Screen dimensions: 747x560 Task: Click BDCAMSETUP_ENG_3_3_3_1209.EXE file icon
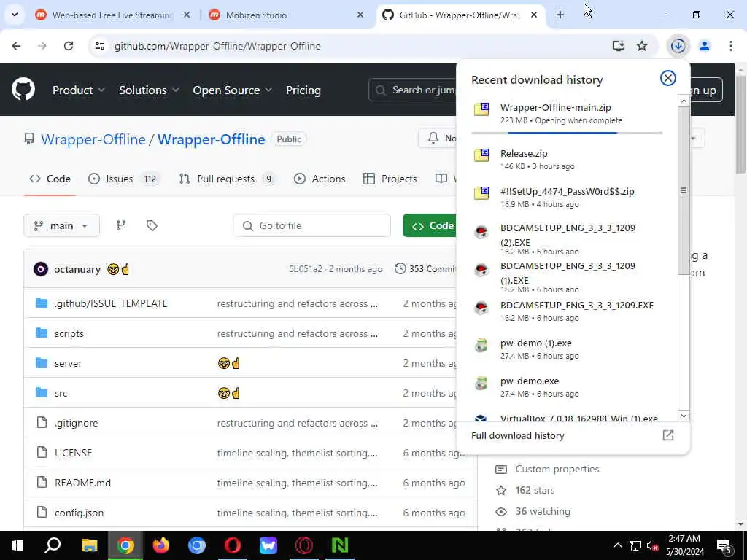pyautogui.click(x=481, y=308)
